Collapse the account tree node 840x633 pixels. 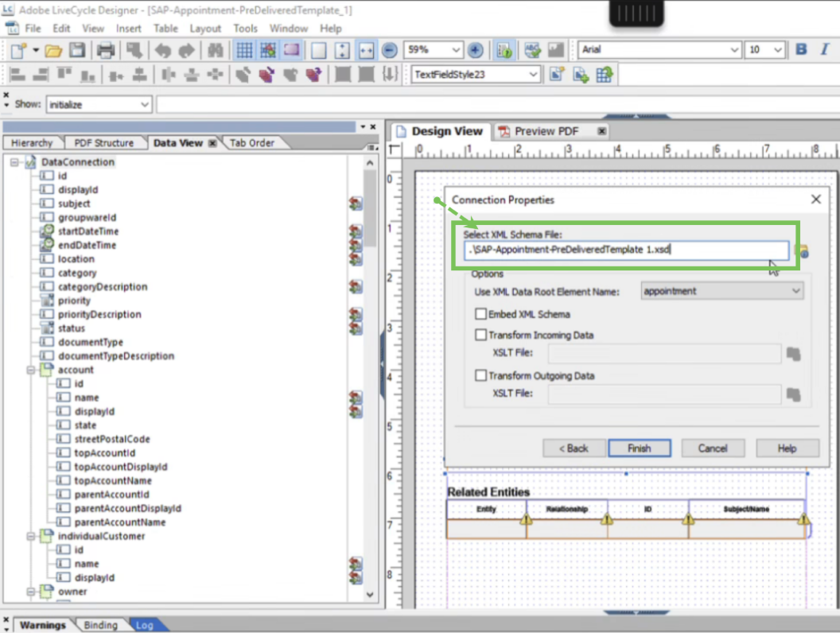(31, 370)
